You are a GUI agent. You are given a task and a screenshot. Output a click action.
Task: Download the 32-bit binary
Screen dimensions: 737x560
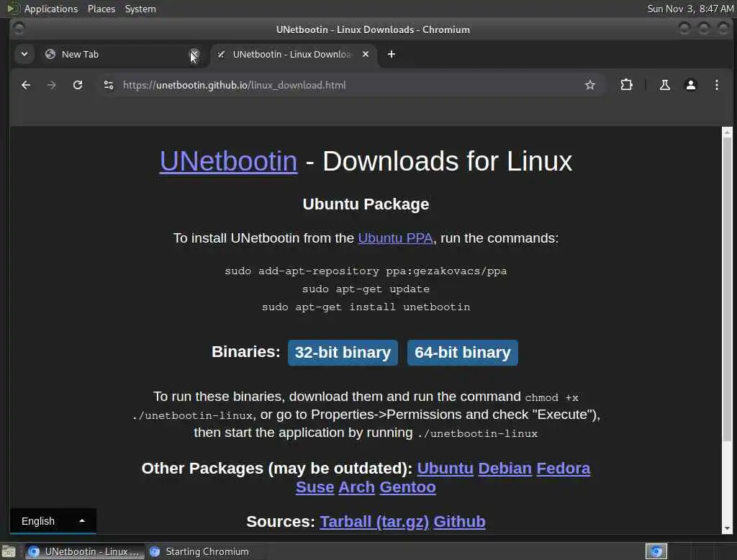click(343, 353)
